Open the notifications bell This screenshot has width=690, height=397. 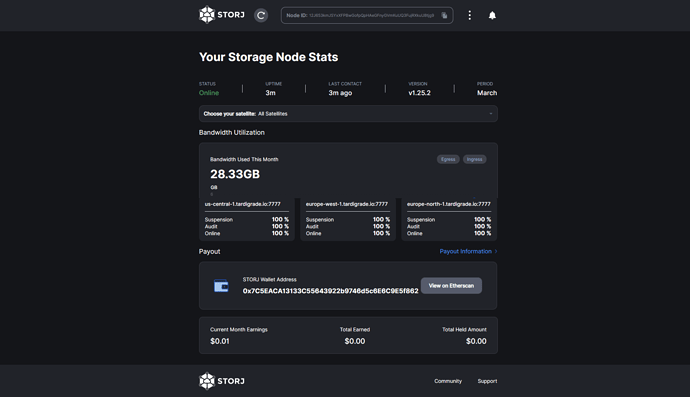[492, 15]
